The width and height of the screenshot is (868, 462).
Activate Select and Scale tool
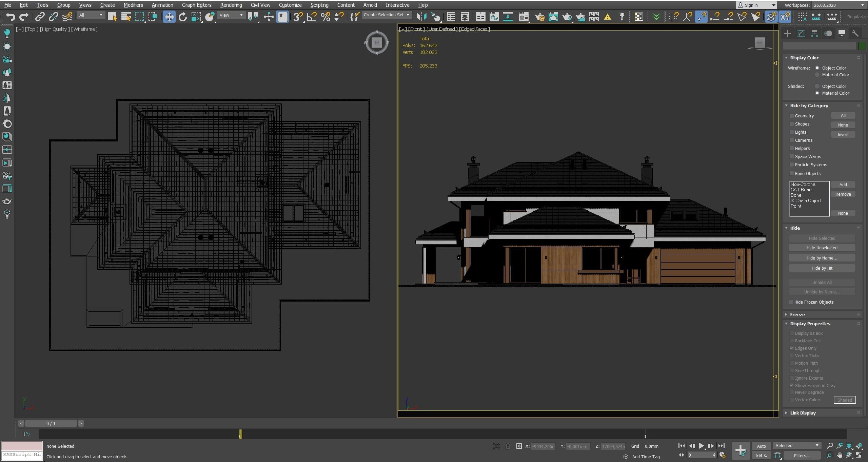(x=196, y=17)
